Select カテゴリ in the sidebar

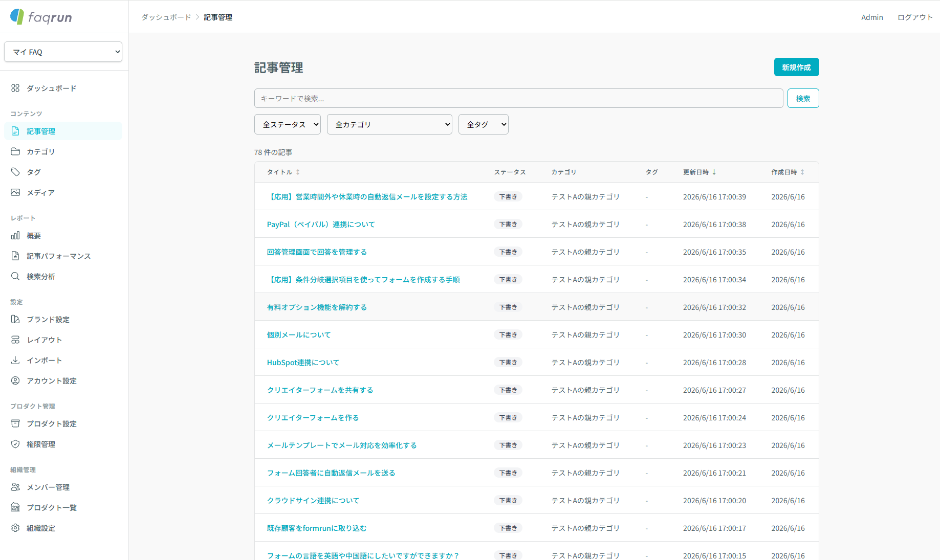pyautogui.click(x=63, y=151)
